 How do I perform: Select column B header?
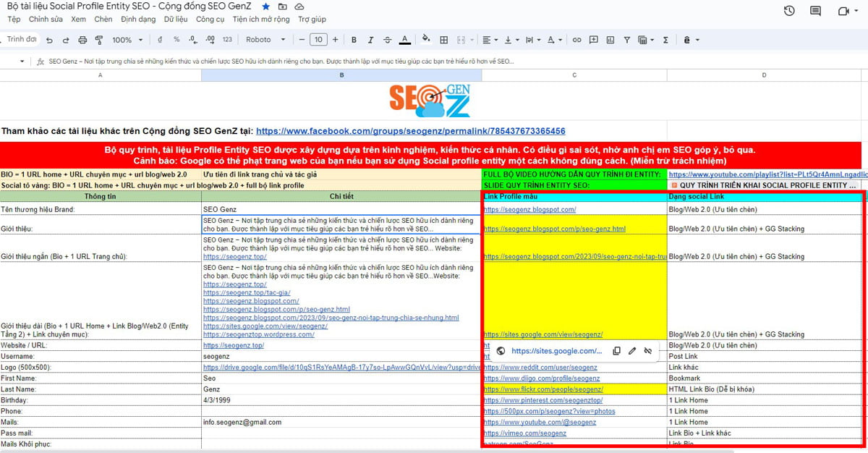pyautogui.click(x=341, y=75)
